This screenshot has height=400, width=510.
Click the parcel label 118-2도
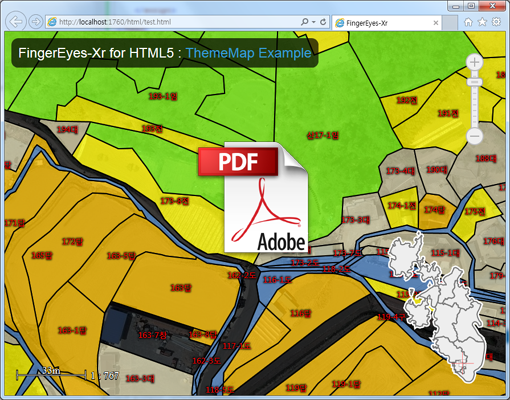336,269
